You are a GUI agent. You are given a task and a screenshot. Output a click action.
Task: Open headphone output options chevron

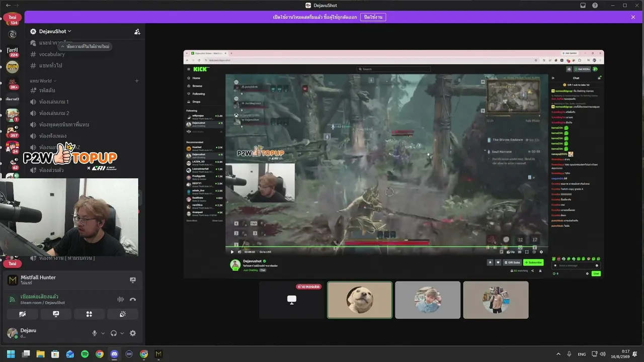(x=122, y=333)
